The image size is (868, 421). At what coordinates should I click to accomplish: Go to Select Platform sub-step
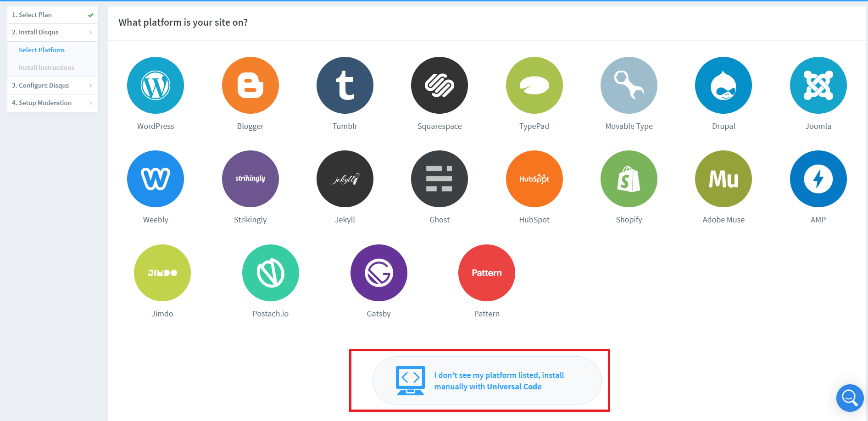coord(53,50)
